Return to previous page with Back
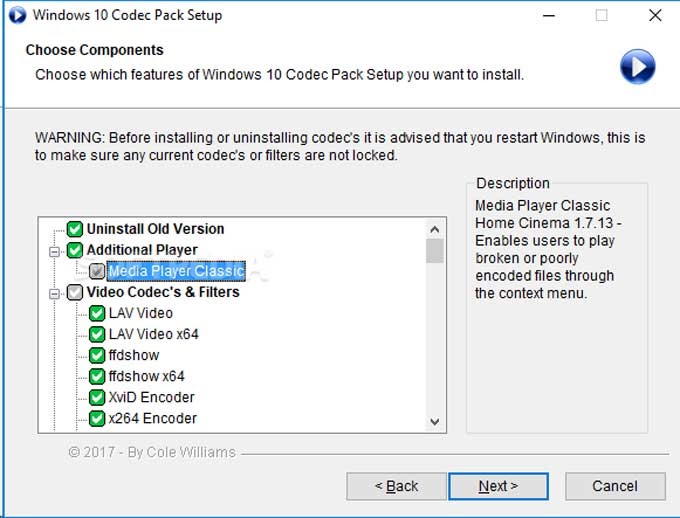 point(396,486)
